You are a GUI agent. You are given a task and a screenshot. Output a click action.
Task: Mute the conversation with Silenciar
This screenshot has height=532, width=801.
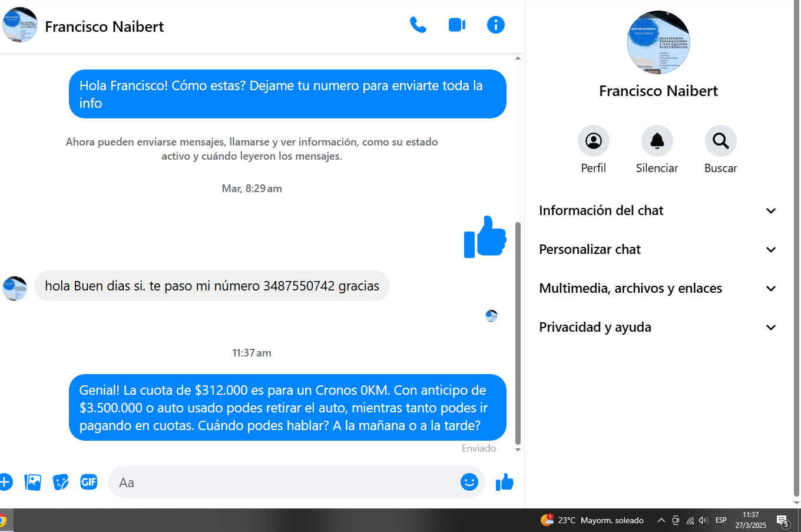click(657, 150)
